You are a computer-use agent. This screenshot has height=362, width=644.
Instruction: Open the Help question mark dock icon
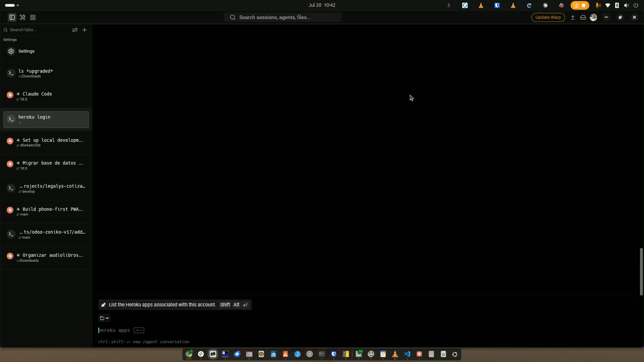(x=298, y=354)
